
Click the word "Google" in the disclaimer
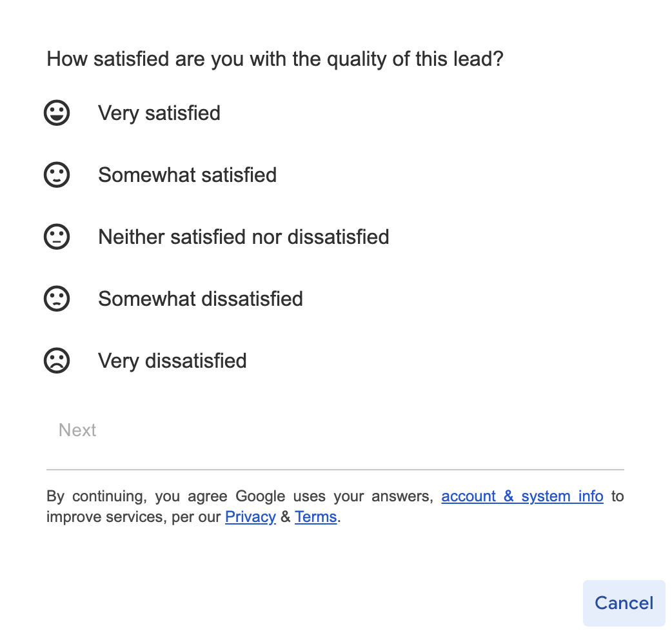(x=260, y=496)
